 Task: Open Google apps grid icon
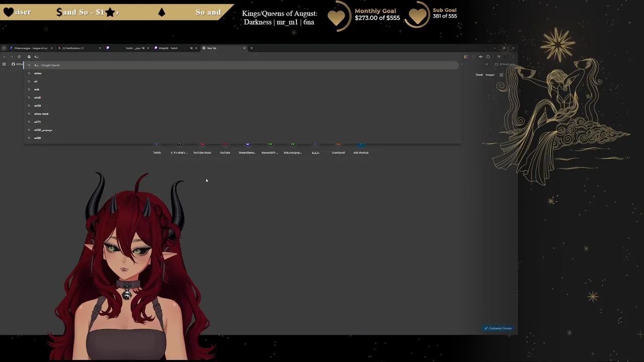pyautogui.click(x=501, y=75)
